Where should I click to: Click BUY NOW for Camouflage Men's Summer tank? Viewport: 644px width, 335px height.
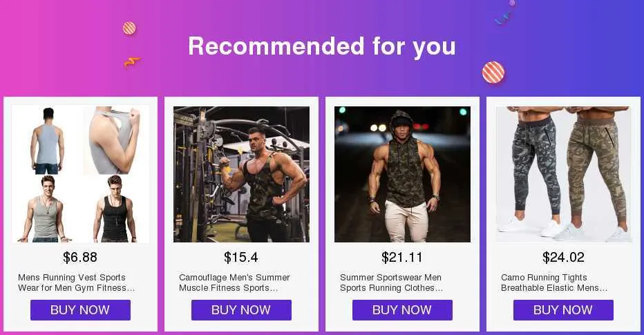click(x=242, y=310)
